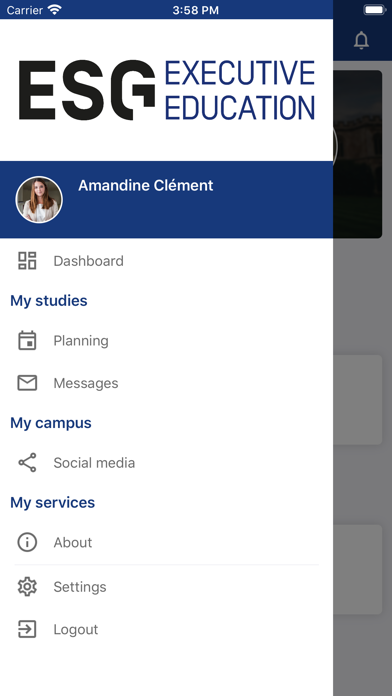Tap the My studies section header
The width and height of the screenshot is (392, 696).
49,301
